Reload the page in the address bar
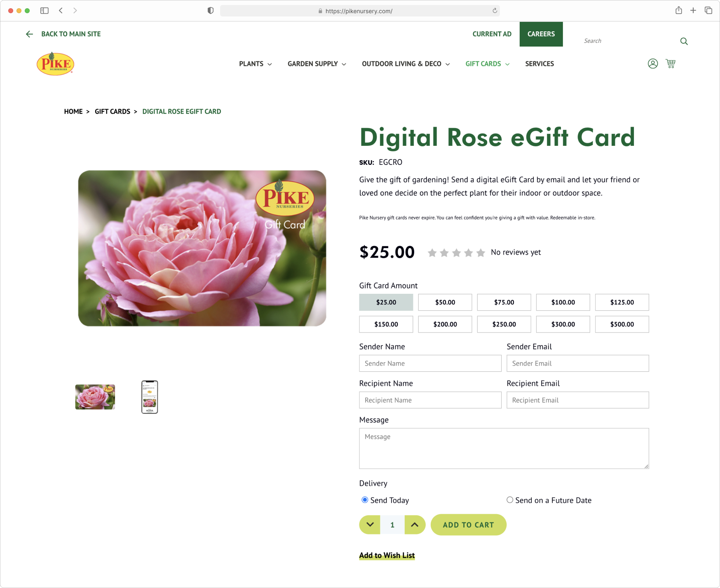 coord(495,11)
